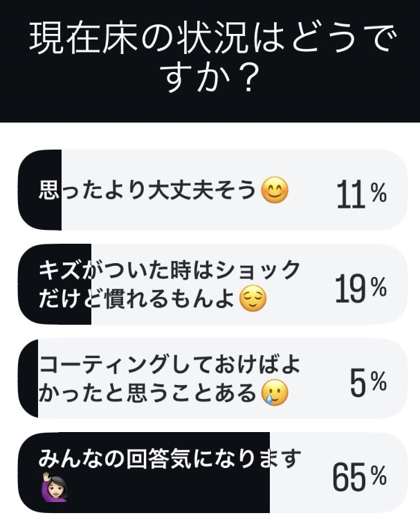Select the みんなの回答気になります poll option
This screenshot has width=420, height=529.
pos(212,473)
